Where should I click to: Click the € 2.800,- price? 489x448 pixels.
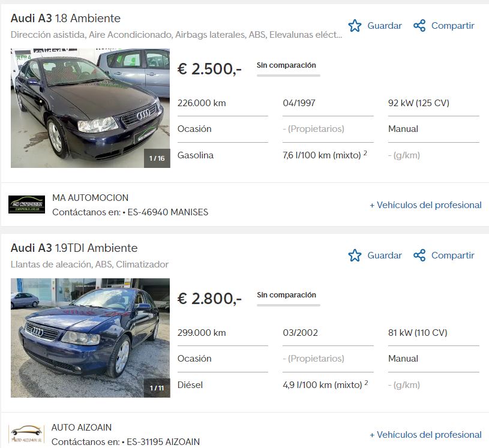point(209,299)
